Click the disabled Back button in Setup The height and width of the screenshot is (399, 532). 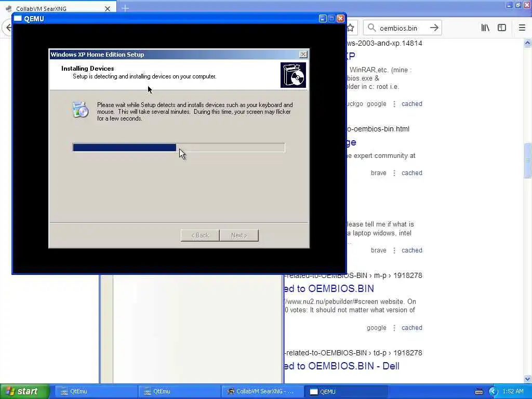pyautogui.click(x=200, y=235)
